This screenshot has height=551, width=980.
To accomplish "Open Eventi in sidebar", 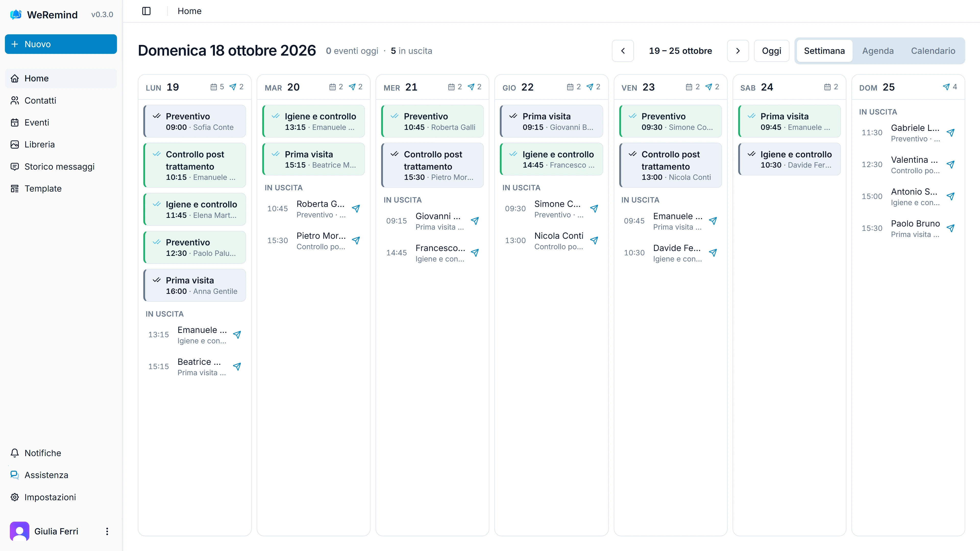I will pyautogui.click(x=61, y=122).
